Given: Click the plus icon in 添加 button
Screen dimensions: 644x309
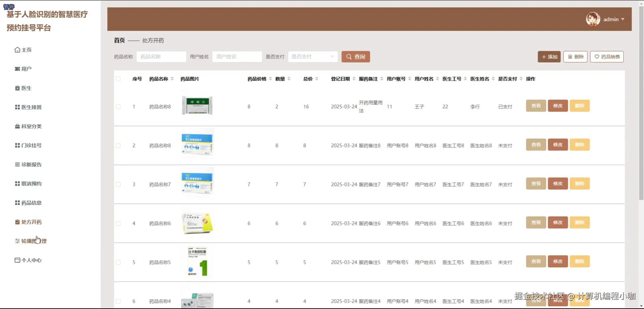Looking at the screenshot, I should (544, 57).
